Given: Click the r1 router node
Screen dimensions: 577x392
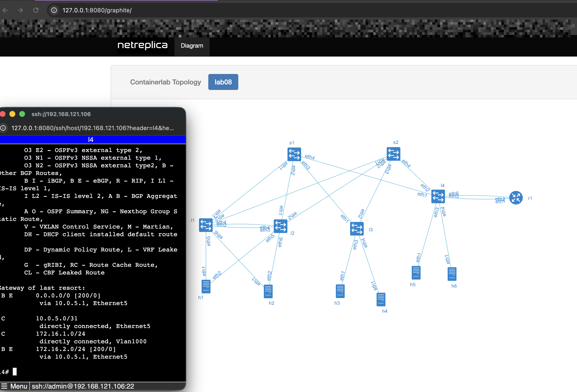Looking at the screenshot, I should [516, 198].
